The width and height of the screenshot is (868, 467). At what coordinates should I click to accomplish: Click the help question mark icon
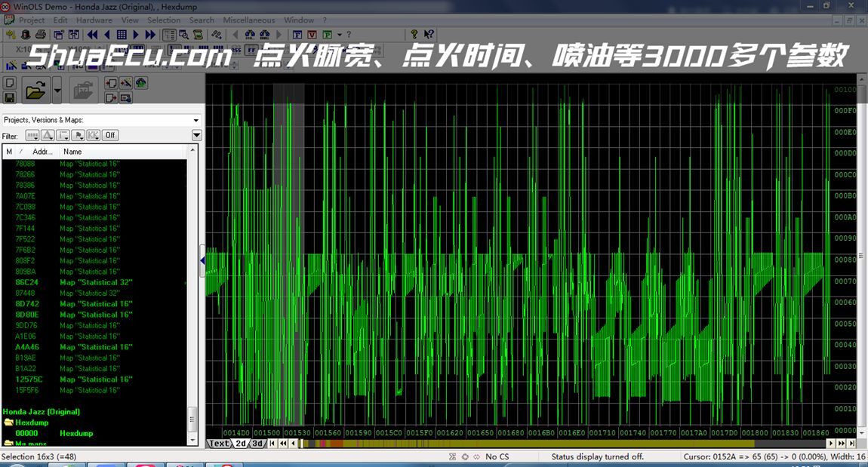click(x=414, y=35)
